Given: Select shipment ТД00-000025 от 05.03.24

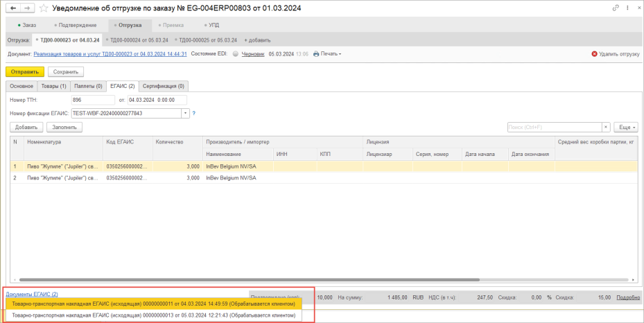Looking at the screenshot, I should click(x=206, y=40).
